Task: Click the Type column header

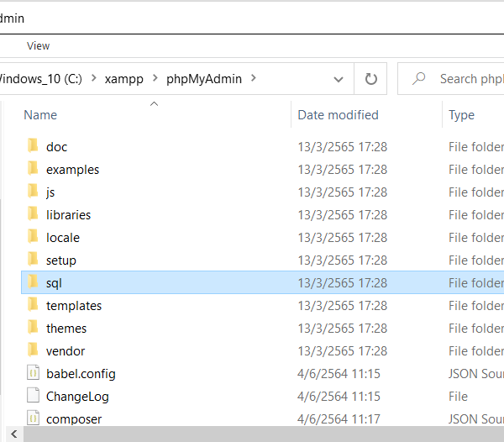Action: (x=461, y=115)
